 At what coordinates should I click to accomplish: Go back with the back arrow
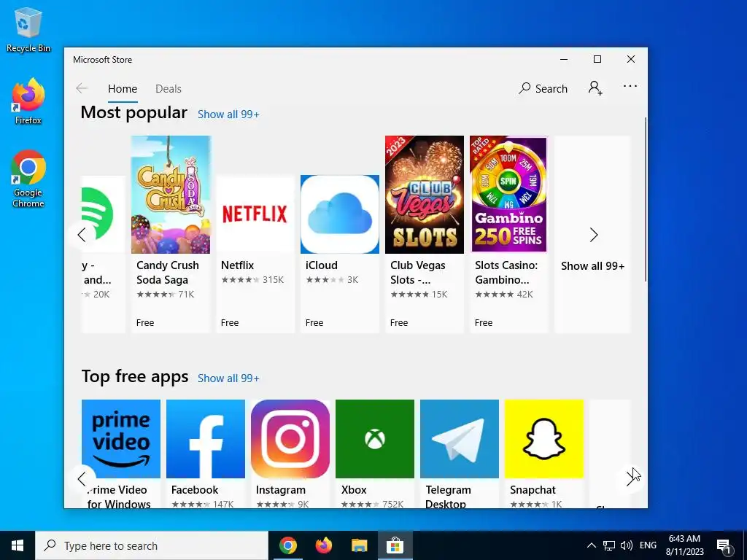coord(82,88)
